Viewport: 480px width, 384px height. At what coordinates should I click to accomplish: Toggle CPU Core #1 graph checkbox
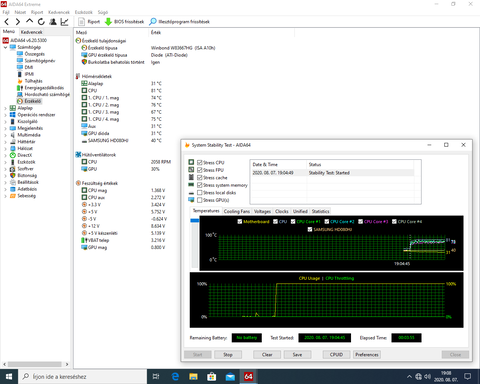tap(293, 222)
